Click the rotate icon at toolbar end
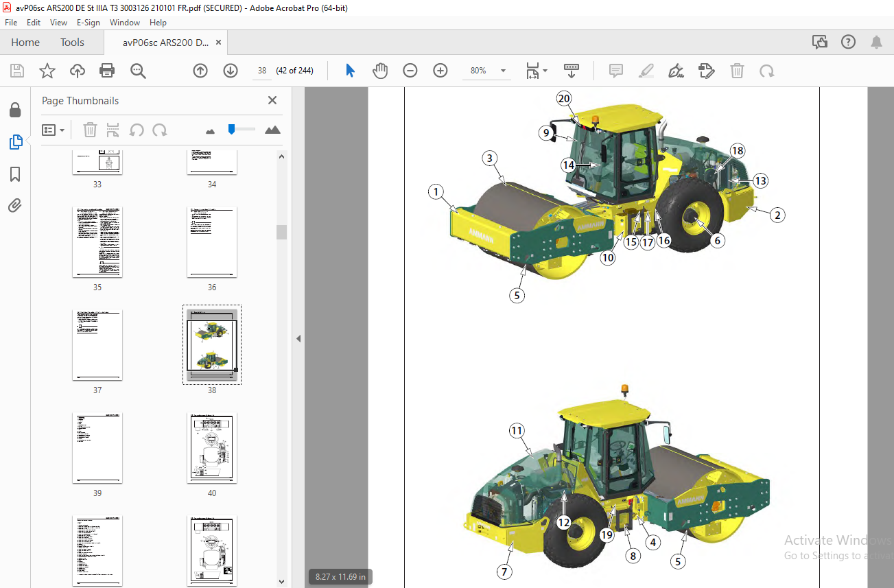Viewport: 894px width, 588px height. click(x=766, y=71)
